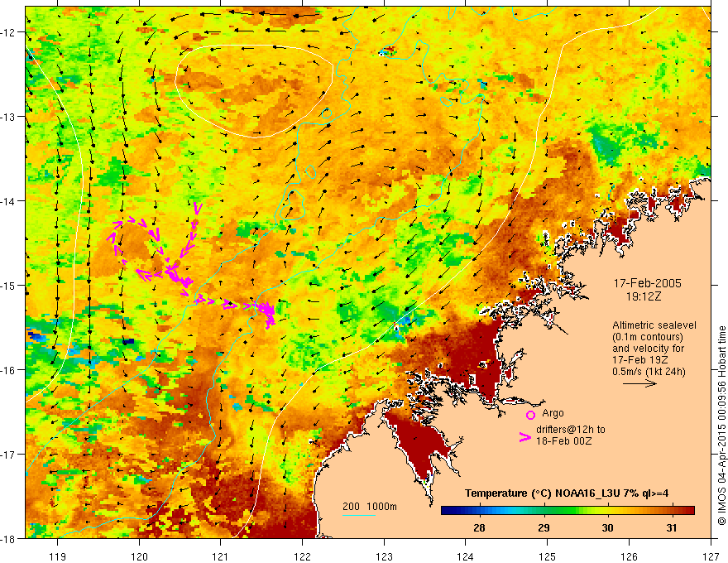Click the IMOS copyright timestamp text

tap(721, 426)
